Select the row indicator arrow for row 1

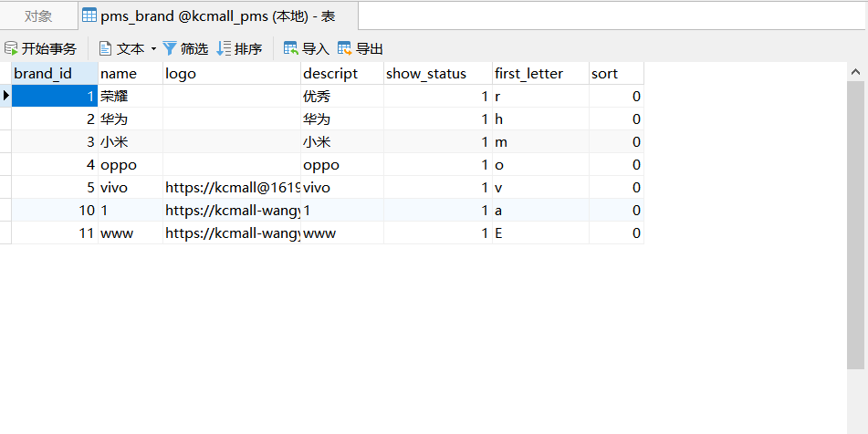coord(5,97)
